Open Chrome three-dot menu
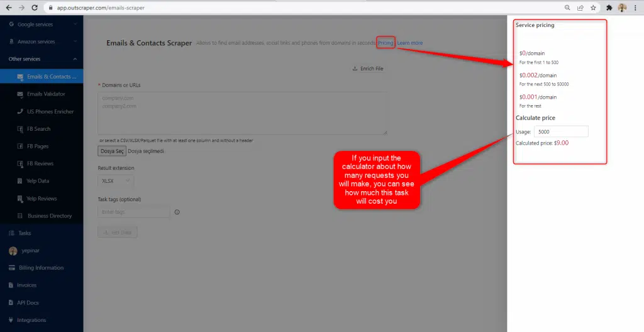The image size is (644, 332). [635, 8]
